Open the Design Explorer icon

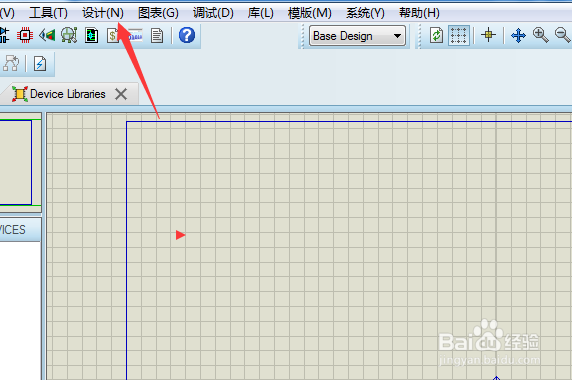[x=92, y=36]
